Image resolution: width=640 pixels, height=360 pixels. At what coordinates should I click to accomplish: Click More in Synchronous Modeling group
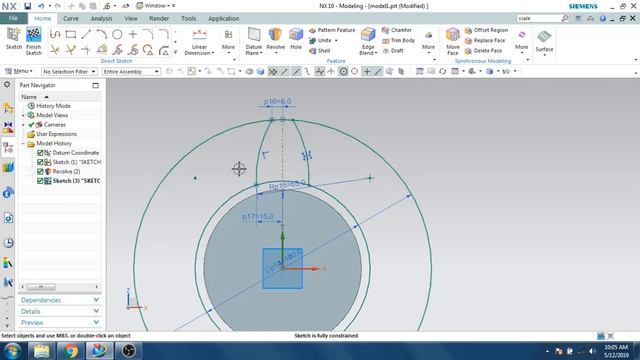521,42
